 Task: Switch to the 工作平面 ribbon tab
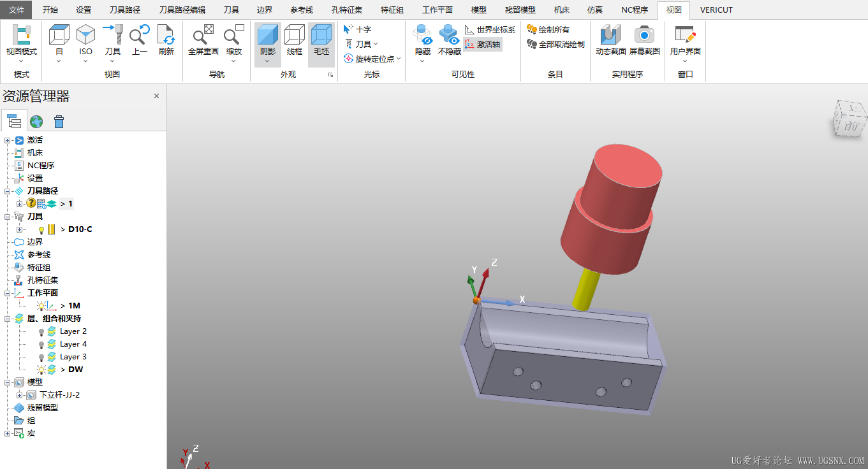pos(438,10)
